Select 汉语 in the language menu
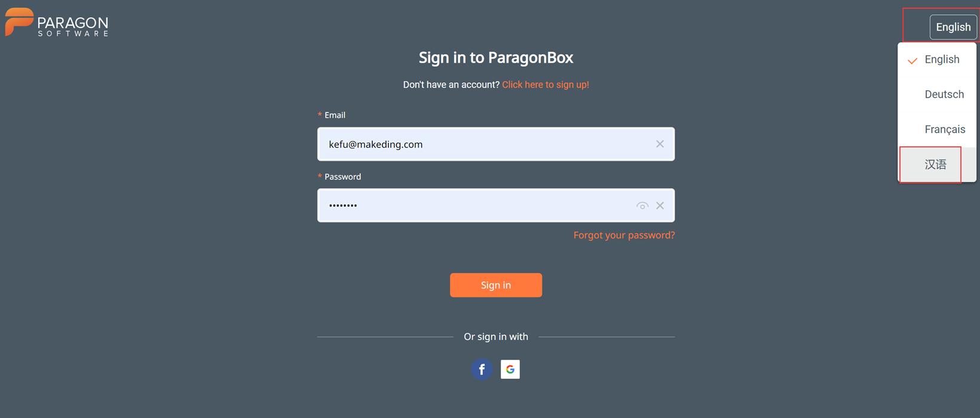 (935, 164)
